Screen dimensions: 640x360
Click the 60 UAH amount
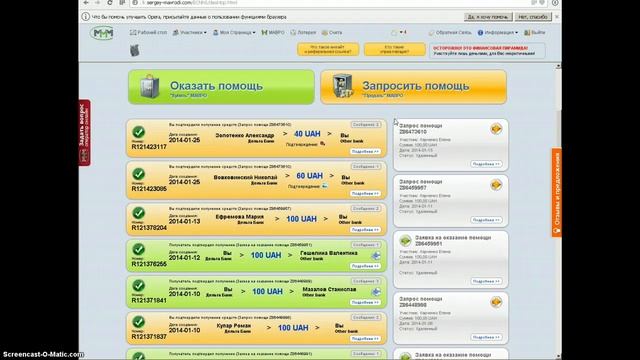pos(309,176)
